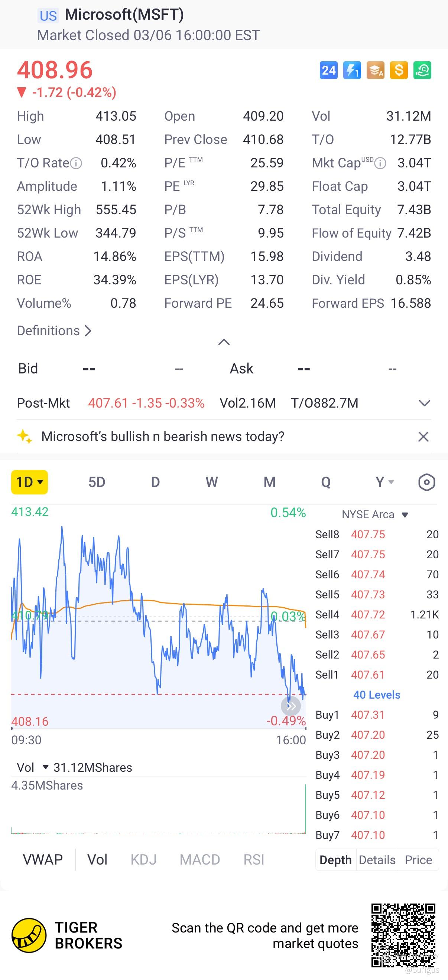Select the RSI indicator
The width and height of the screenshot is (448, 980).
pyautogui.click(x=254, y=860)
